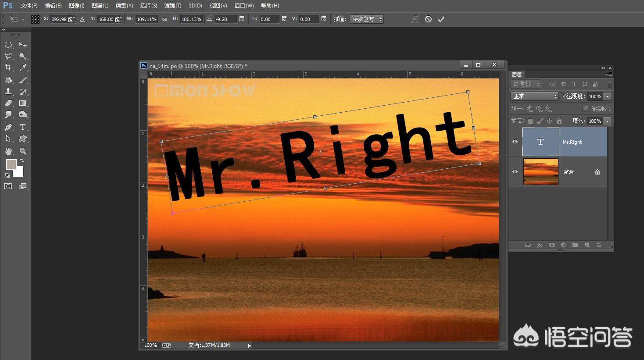The image size is (644, 360).
Task: Hide the Mr.Right text layer
Action: [x=515, y=142]
